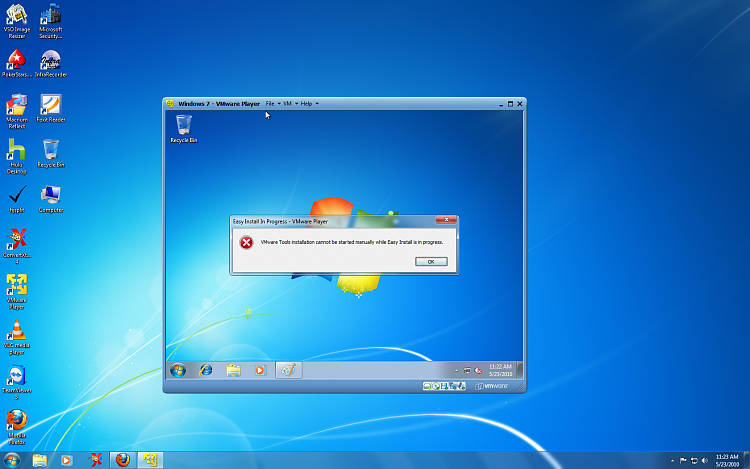Open the File menu in VMware Player
This screenshot has height=469, width=750.
click(273, 104)
